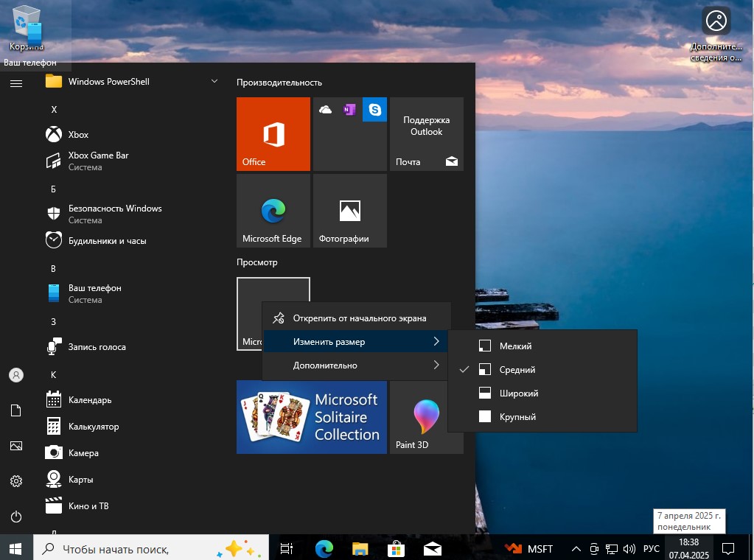
Task: Open the Office tile
Action: pyautogui.click(x=273, y=133)
